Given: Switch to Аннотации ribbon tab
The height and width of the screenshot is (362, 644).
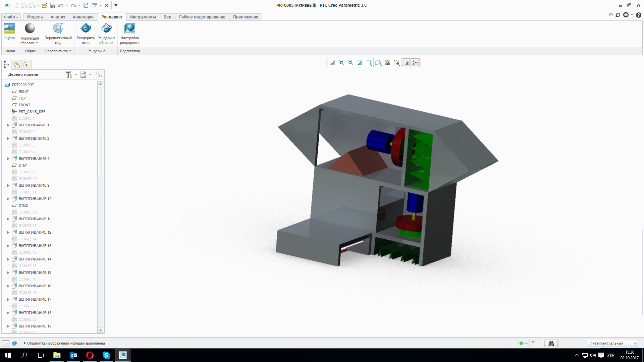Looking at the screenshot, I should [83, 17].
